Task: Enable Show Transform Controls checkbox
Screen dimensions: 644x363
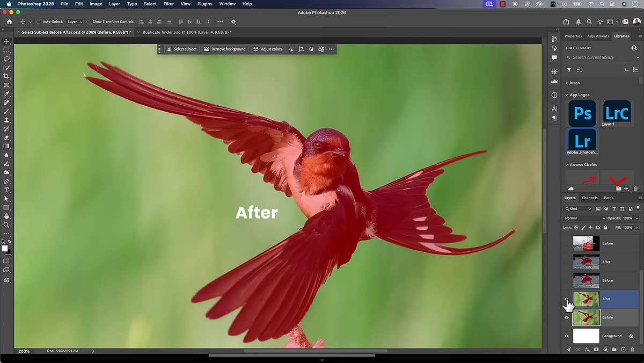Action: (88, 22)
